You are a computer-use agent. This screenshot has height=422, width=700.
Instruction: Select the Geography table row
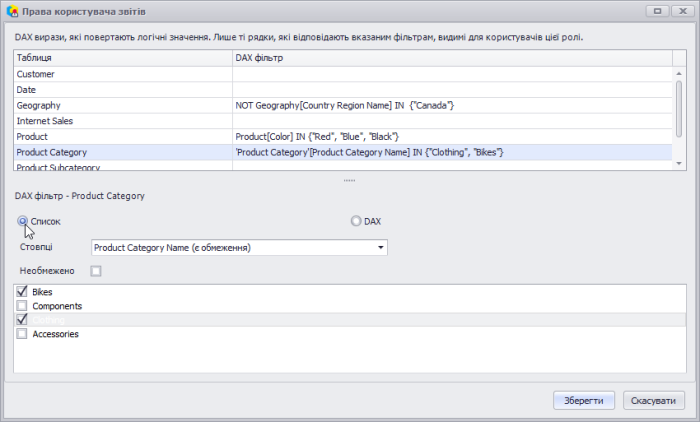(122, 105)
